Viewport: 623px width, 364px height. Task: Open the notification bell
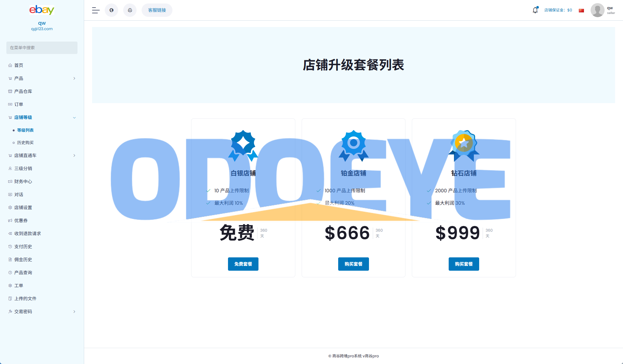pos(535,10)
